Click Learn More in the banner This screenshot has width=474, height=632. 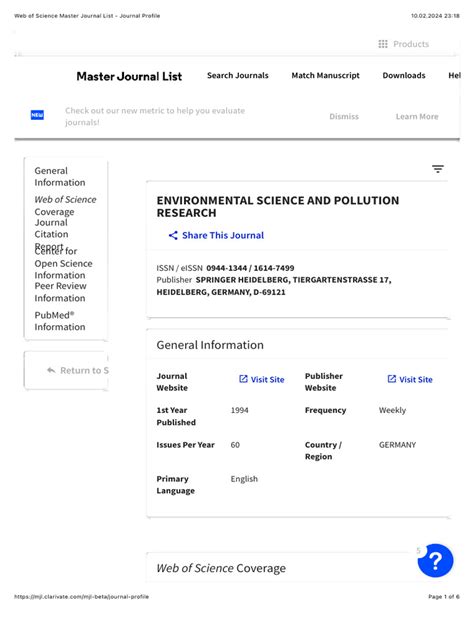[417, 116]
